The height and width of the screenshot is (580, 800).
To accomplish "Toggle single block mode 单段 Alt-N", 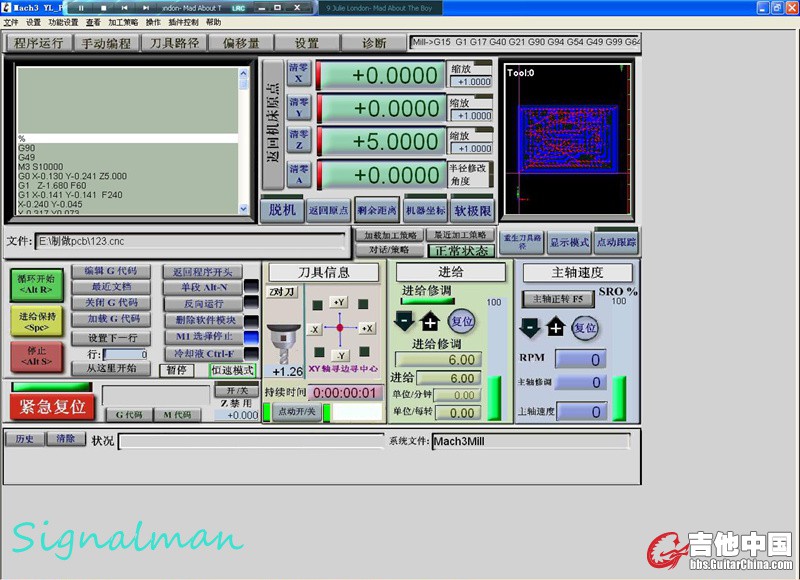I will 204,287.
